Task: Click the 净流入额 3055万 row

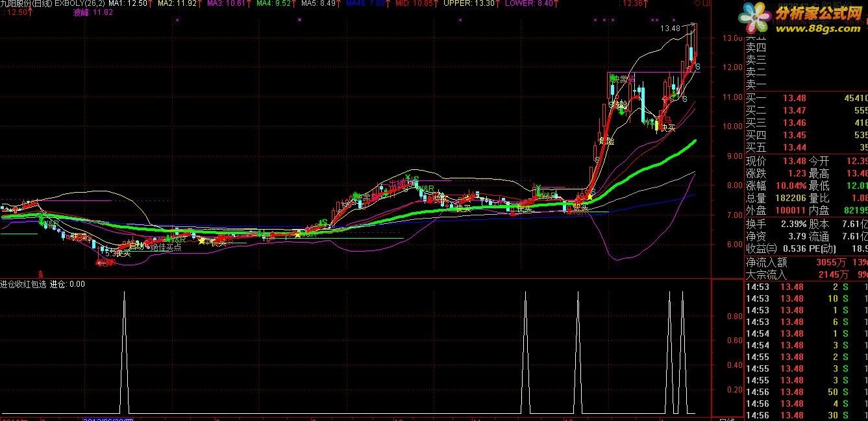Action: point(806,263)
